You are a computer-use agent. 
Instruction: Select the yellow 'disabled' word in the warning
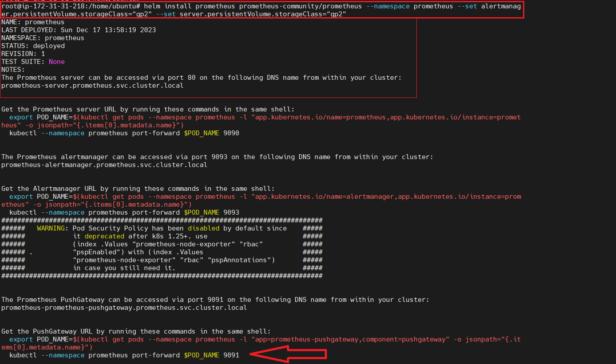pos(203,228)
